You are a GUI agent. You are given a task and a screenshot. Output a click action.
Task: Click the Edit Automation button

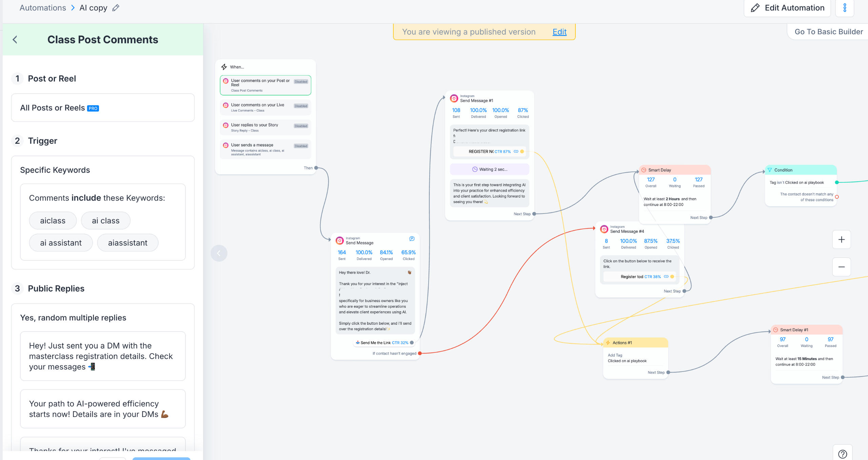(x=787, y=8)
